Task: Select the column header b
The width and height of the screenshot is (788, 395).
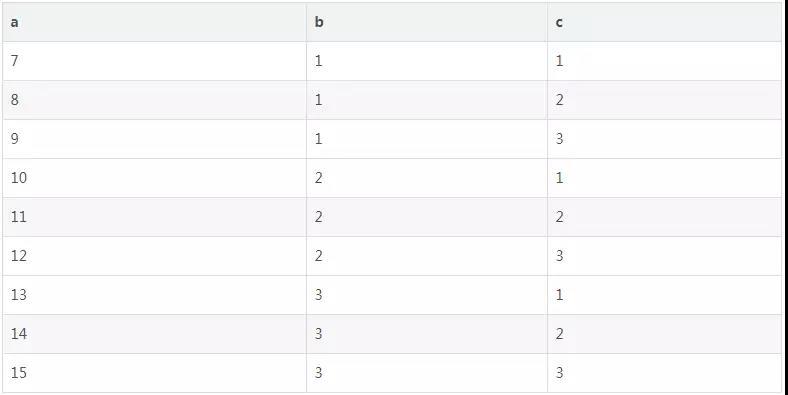Action: 427,22
